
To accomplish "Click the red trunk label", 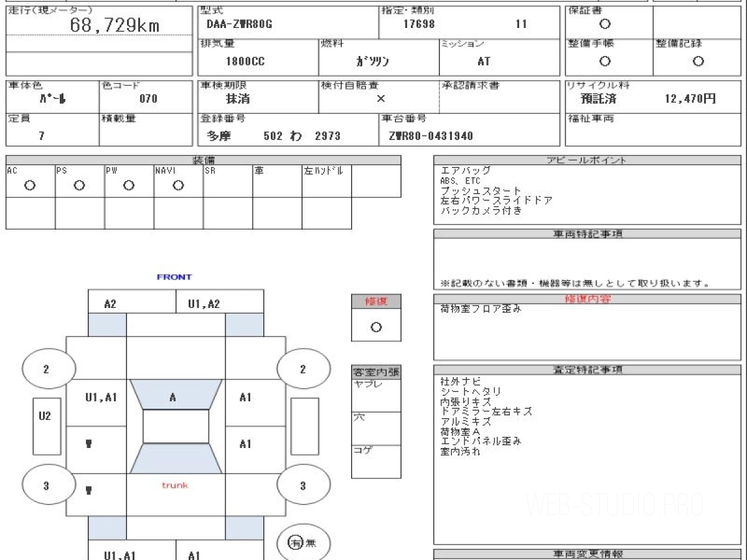I will (x=176, y=485).
